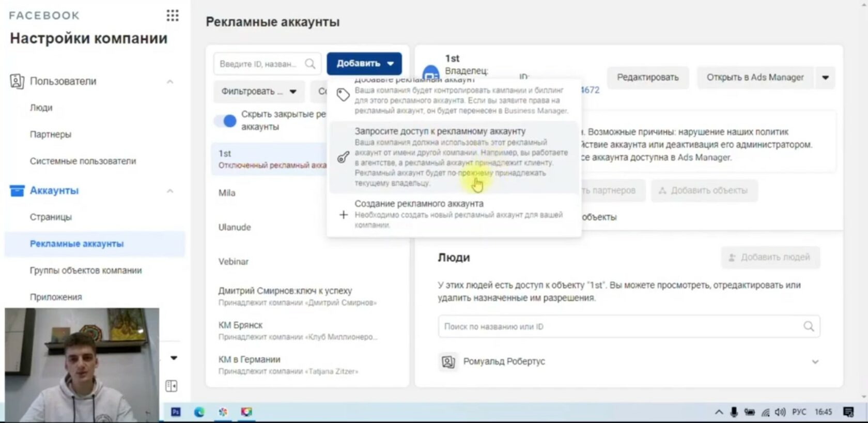Click the search magnifier in ad accounts field
The width and height of the screenshot is (868, 423).
310,64
